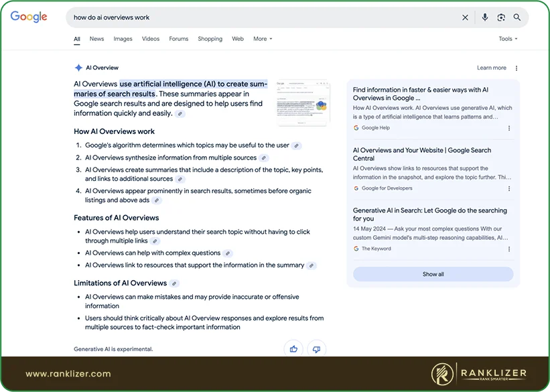
Task: Click the 'Google Help' source label
Action: click(x=376, y=128)
